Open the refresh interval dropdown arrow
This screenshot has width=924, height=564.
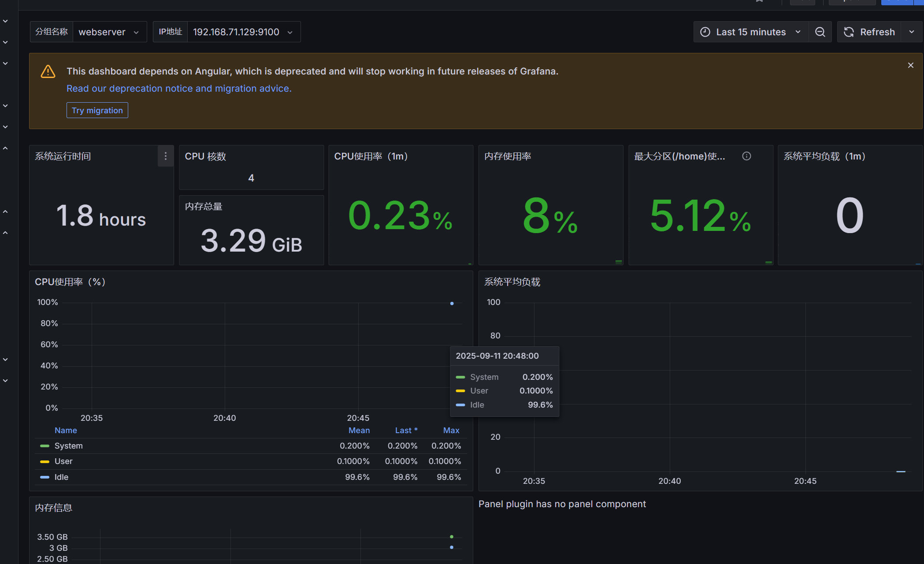[912, 32]
